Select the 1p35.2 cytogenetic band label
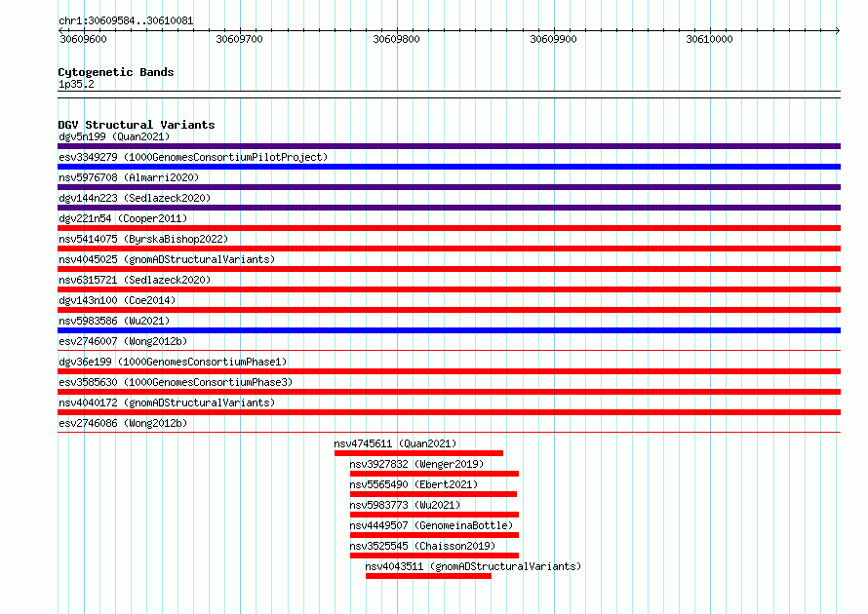The width and height of the screenshot is (868, 614). coord(76,84)
